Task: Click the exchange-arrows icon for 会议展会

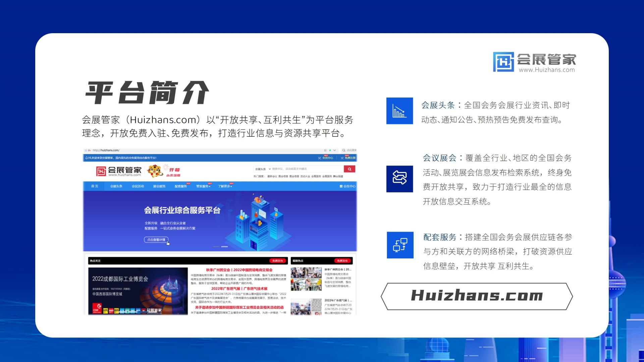Action: pos(399,179)
